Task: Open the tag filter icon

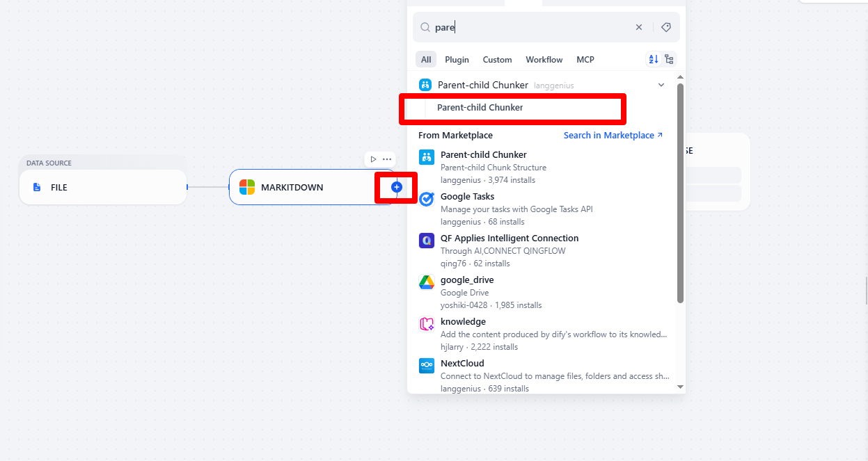Action: pos(665,27)
